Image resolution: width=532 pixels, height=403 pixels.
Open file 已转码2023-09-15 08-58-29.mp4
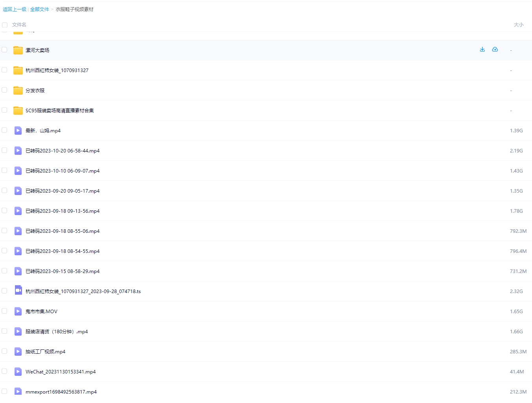pos(63,271)
